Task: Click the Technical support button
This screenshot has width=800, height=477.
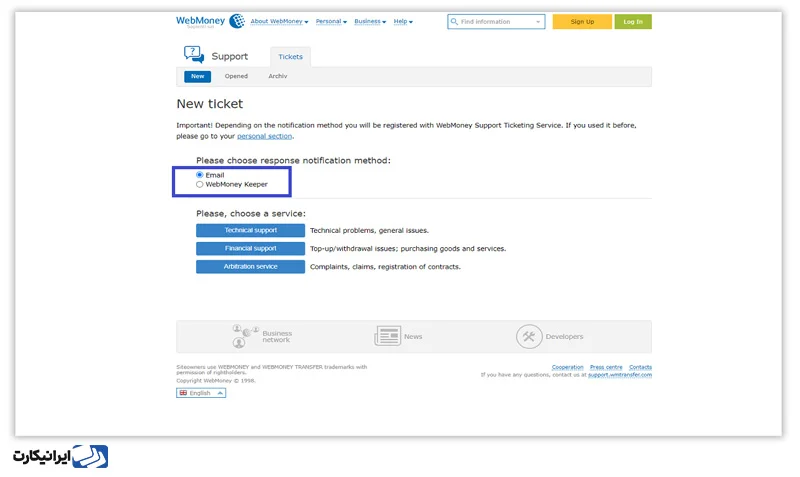Action: click(x=251, y=231)
